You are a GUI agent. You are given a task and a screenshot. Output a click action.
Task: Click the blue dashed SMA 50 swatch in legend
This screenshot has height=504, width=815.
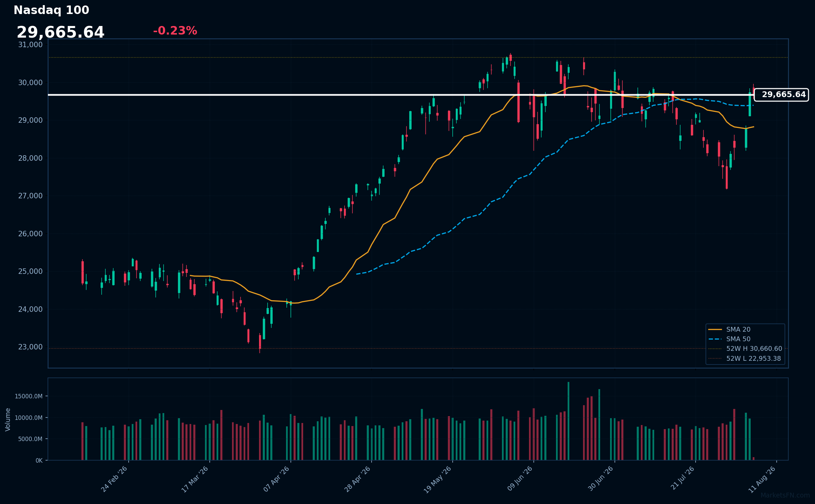[x=715, y=339]
